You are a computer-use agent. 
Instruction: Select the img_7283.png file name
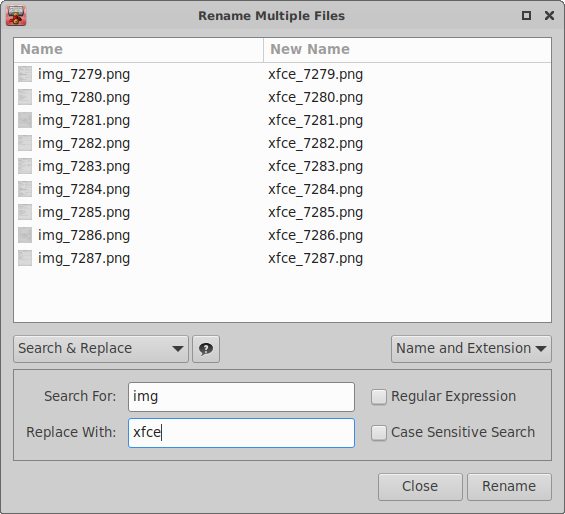84,167
